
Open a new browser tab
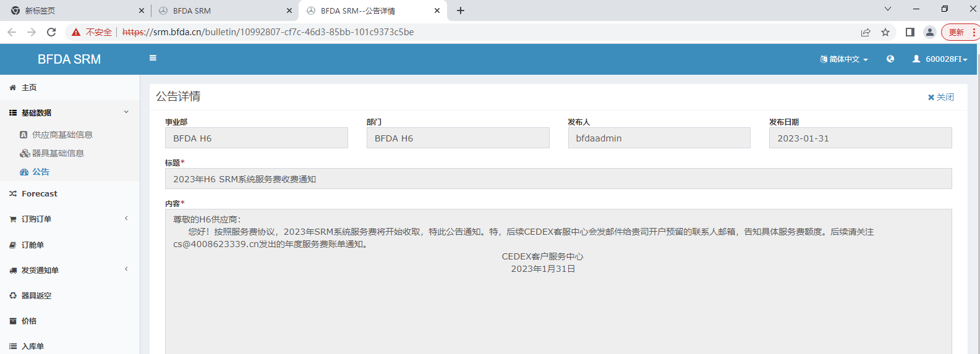(x=461, y=11)
